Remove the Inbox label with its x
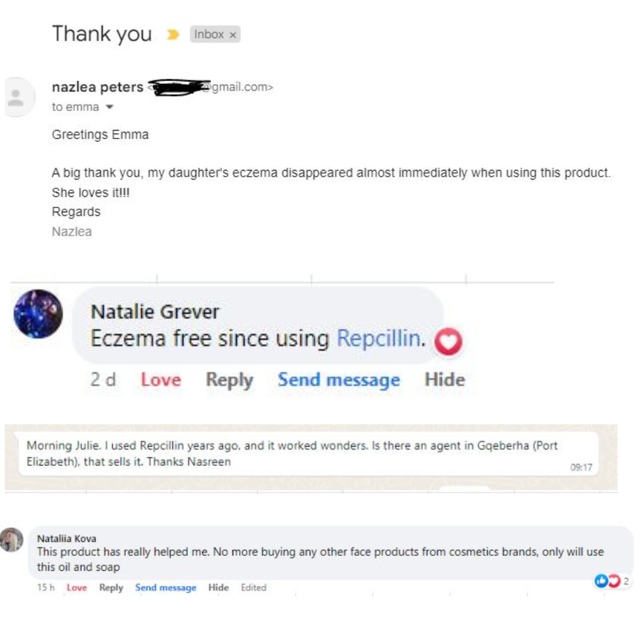Screen dimensions: 644x644 (x=233, y=35)
